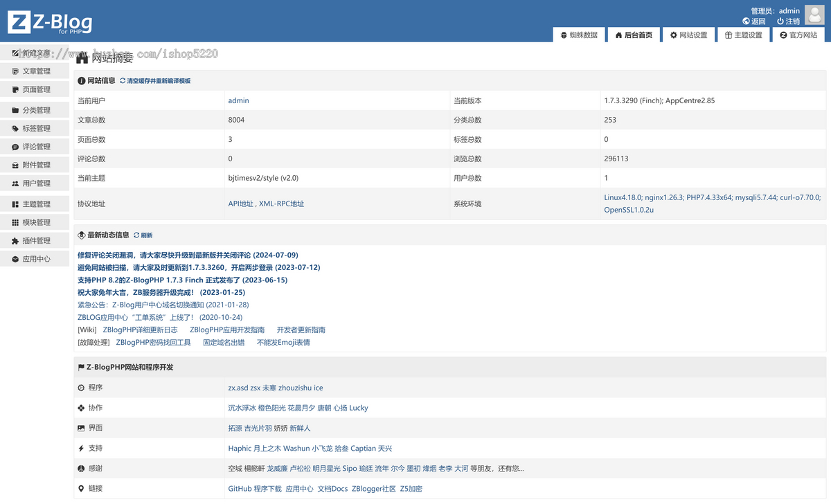Screen dimensions: 831x504
Task: Click the ZBlogger社区 link
Action: coord(374,488)
